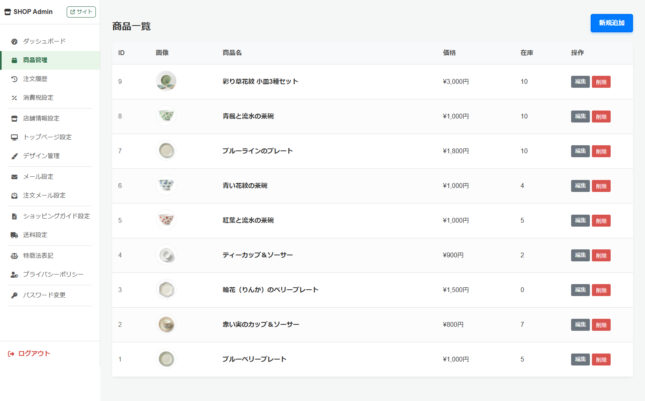The image size is (645, 401).
Task: Log out via ログアウト link
Action: (29, 354)
